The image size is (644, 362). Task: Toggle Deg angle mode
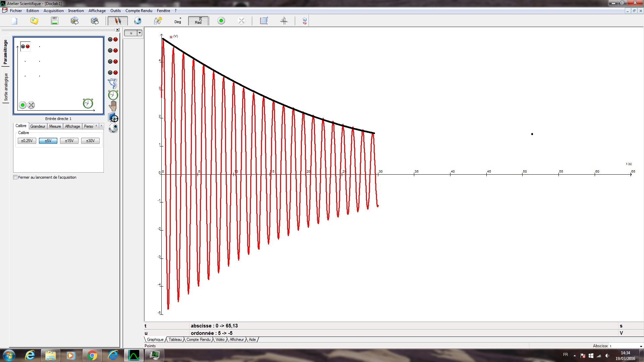click(178, 21)
